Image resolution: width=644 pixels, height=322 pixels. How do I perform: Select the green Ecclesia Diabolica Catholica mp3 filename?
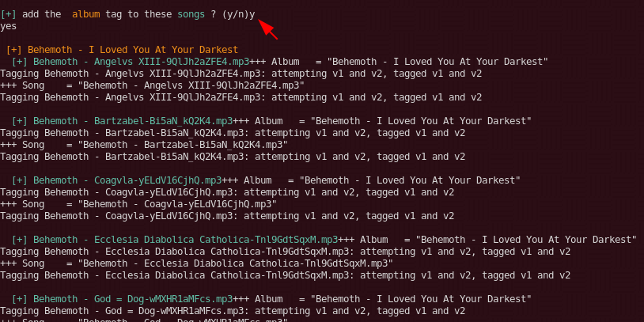coord(186,240)
